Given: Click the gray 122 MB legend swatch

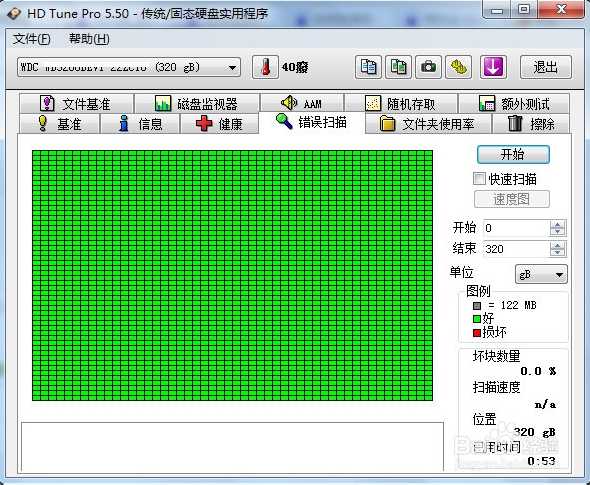Looking at the screenshot, I should pos(477,306).
